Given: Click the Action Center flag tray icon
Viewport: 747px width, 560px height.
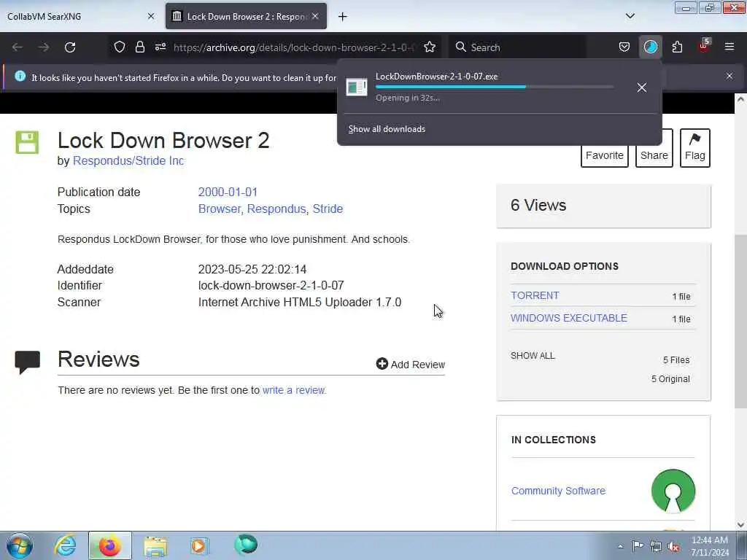Looking at the screenshot, I should 638,545.
